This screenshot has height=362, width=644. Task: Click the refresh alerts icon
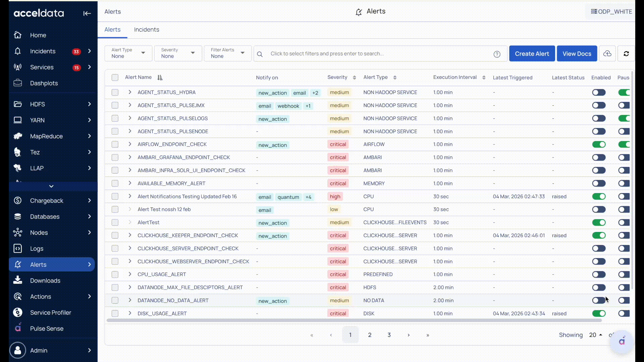click(x=626, y=54)
